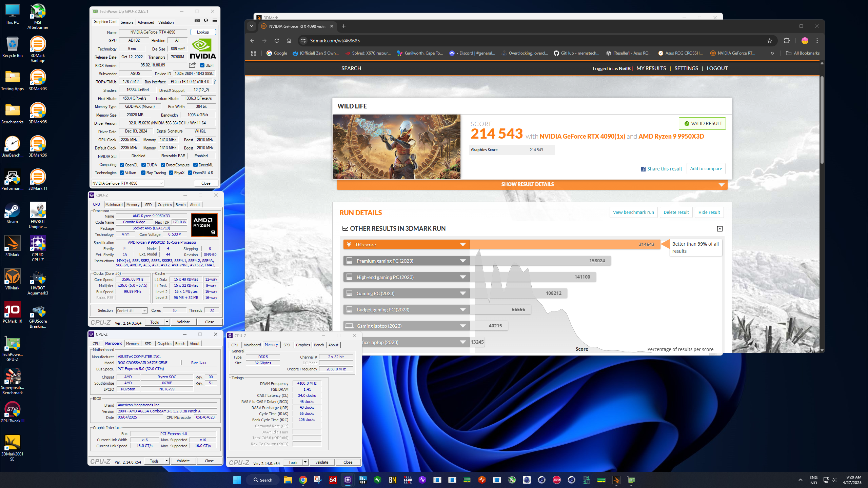The image size is (868, 488).
Task: Toggle the OpenGL 4.6 checkbox
Action: click(190, 173)
